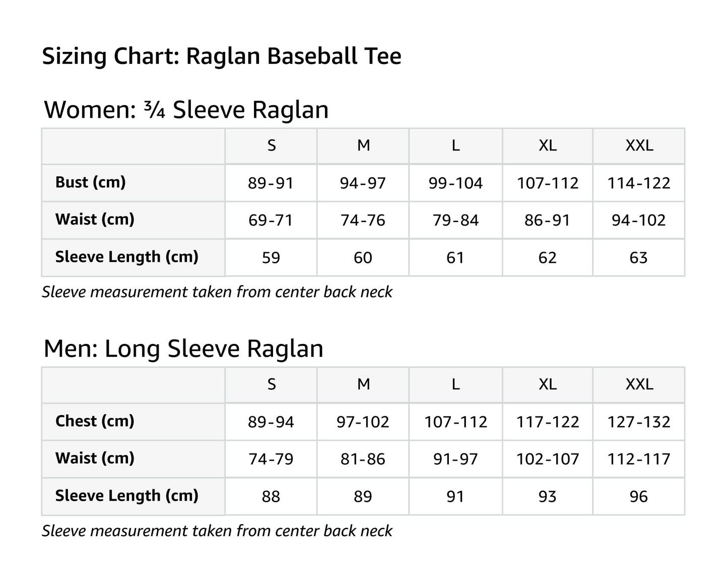This screenshot has height=582, width=728.
Task: Click the sleeve length cell showing 63
Action: [x=638, y=258]
